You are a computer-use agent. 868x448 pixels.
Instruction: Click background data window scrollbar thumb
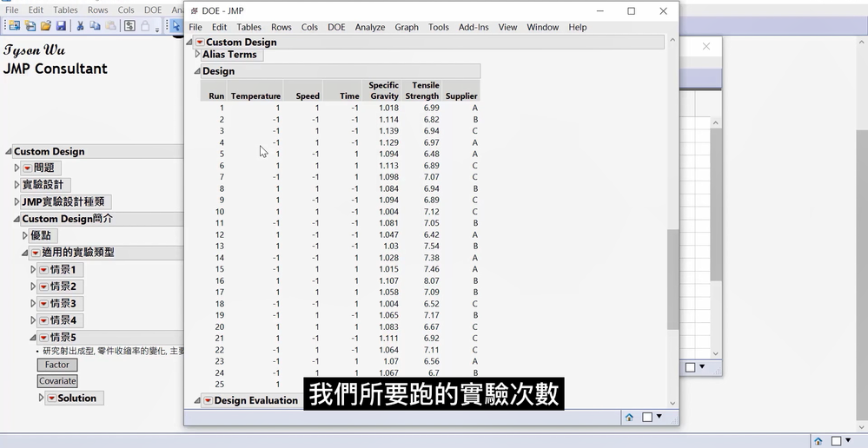click(716, 205)
